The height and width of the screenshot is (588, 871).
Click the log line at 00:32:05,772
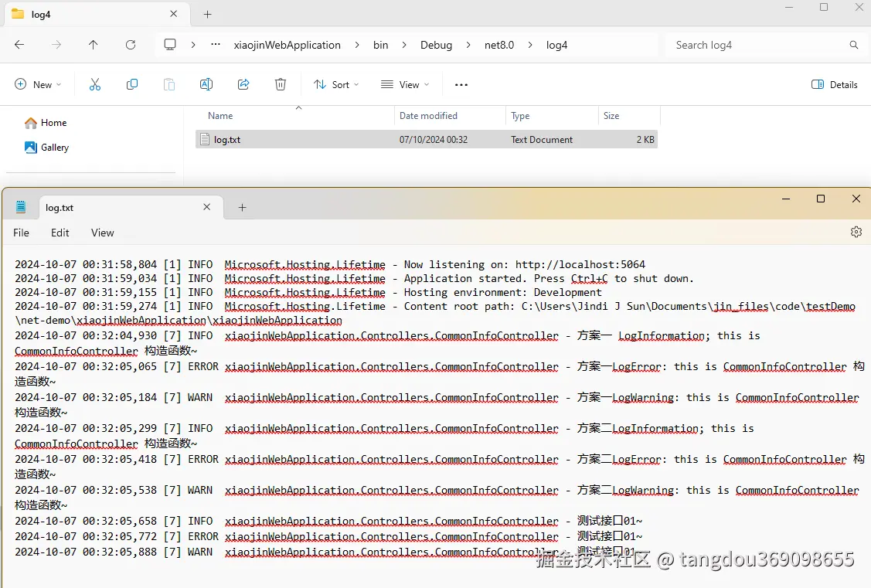tap(328, 536)
